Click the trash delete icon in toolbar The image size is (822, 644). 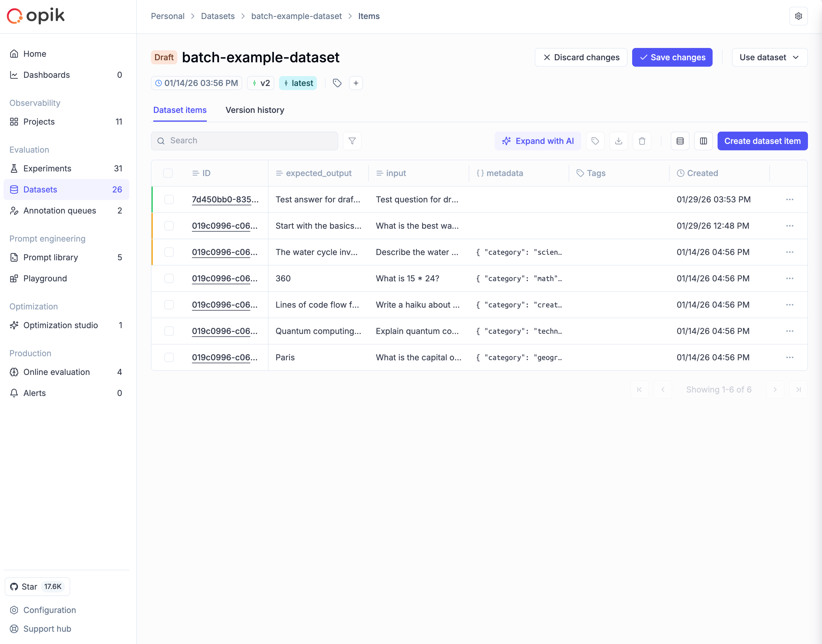pyautogui.click(x=642, y=141)
